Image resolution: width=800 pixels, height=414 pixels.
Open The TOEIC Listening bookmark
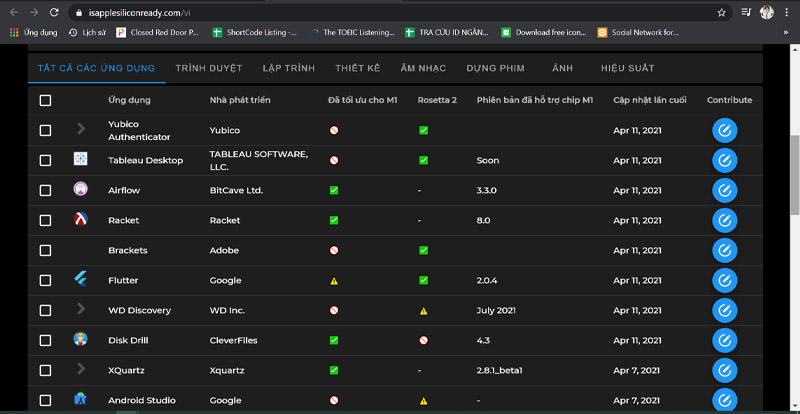pos(352,33)
